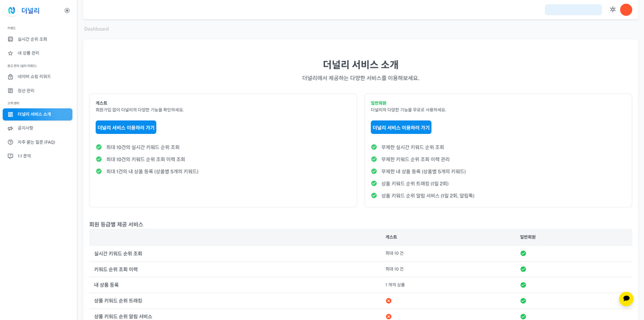
Task: Open 내 상품 관리 menu
Action: coord(37,53)
